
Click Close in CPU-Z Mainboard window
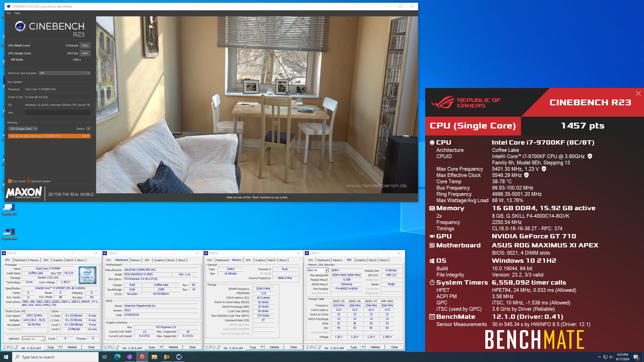coord(192,347)
